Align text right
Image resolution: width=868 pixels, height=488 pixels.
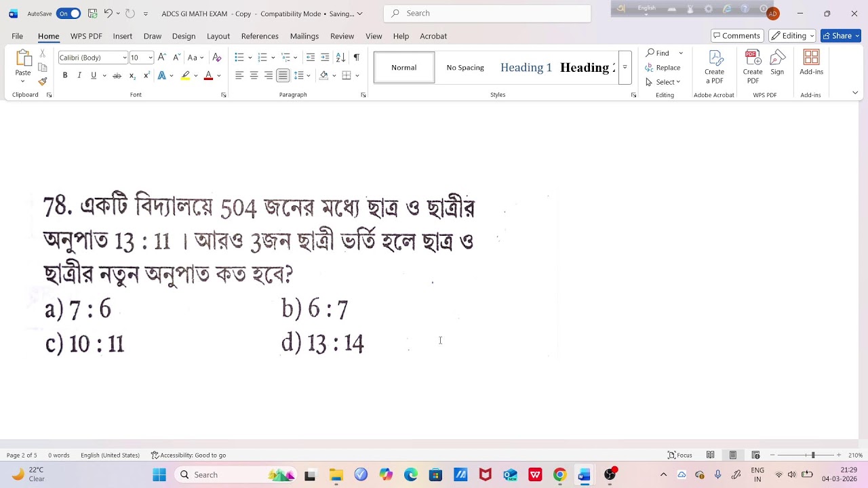(269, 75)
